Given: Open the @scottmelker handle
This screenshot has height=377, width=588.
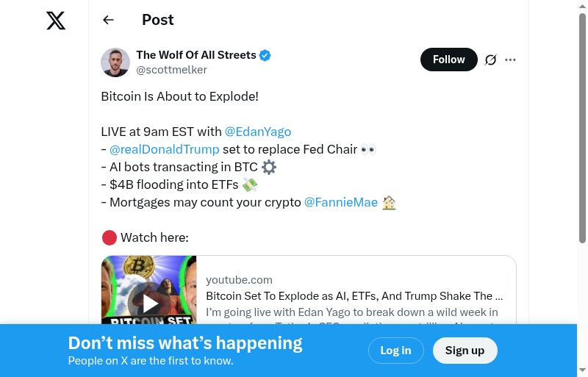Looking at the screenshot, I should click(x=172, y=70).
